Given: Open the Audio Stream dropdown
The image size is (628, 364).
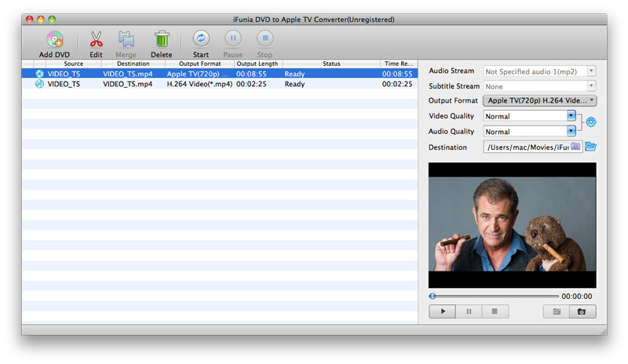Looking at the screenshot, I should tap(539, 71).
